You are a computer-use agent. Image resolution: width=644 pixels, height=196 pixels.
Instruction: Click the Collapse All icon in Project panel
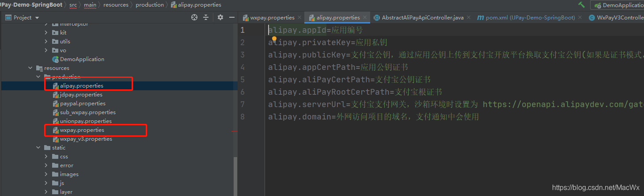(x=206, y=18)
